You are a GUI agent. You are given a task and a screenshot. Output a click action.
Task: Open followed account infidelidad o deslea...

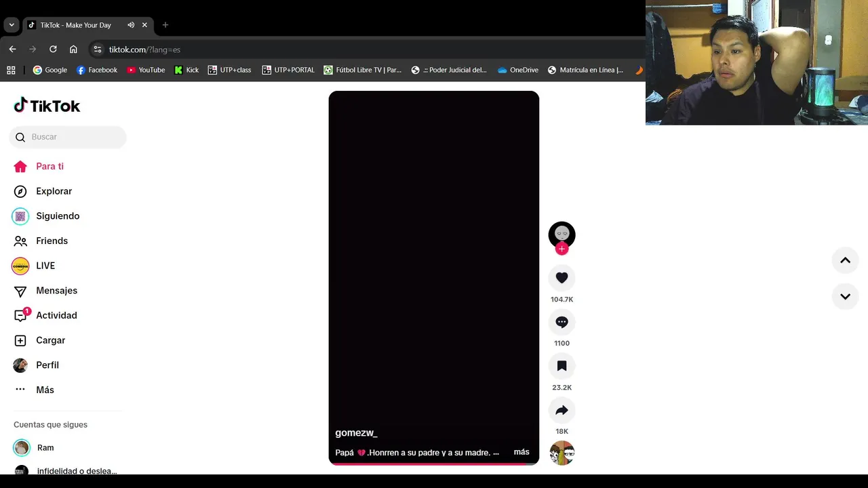pyautogui.click(x=66, y=470)
